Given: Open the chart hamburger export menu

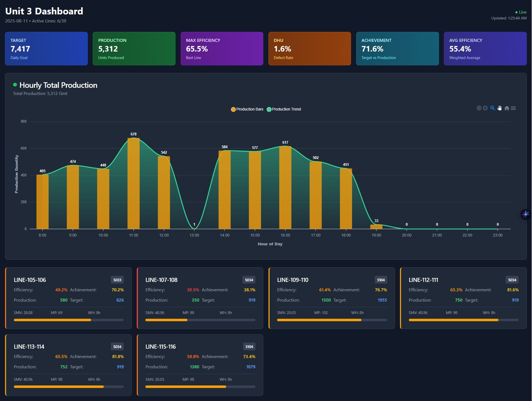Looking at the screenshot, I should (513, 108).
